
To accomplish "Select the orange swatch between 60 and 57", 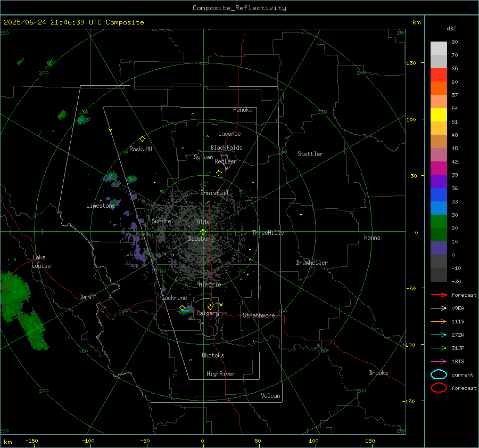I will coord(439,88).
